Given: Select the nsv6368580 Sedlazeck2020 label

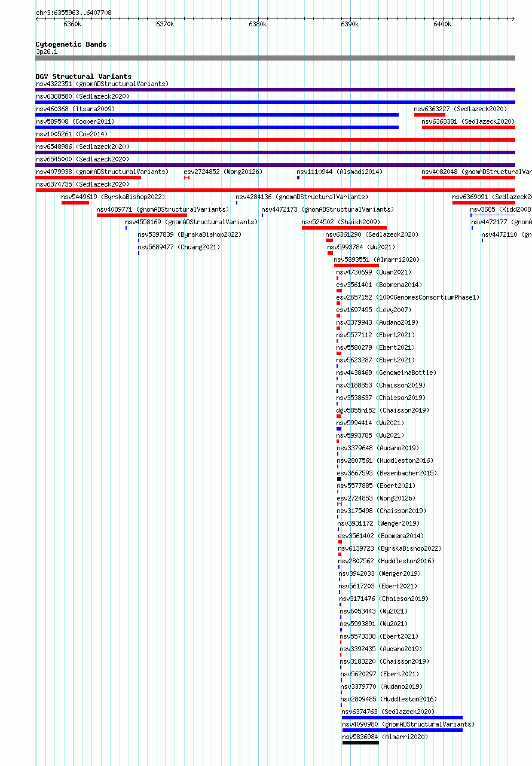Looking at the screenshot, I should point(82,96).
